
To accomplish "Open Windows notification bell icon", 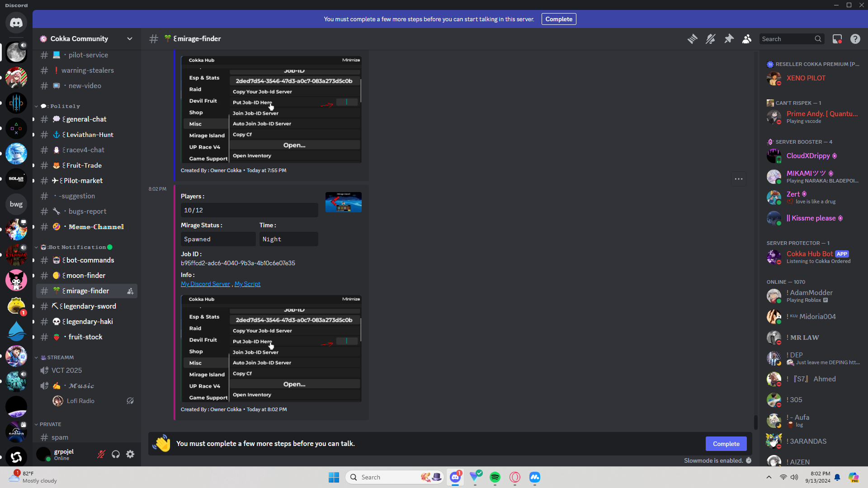I will 837,477.
